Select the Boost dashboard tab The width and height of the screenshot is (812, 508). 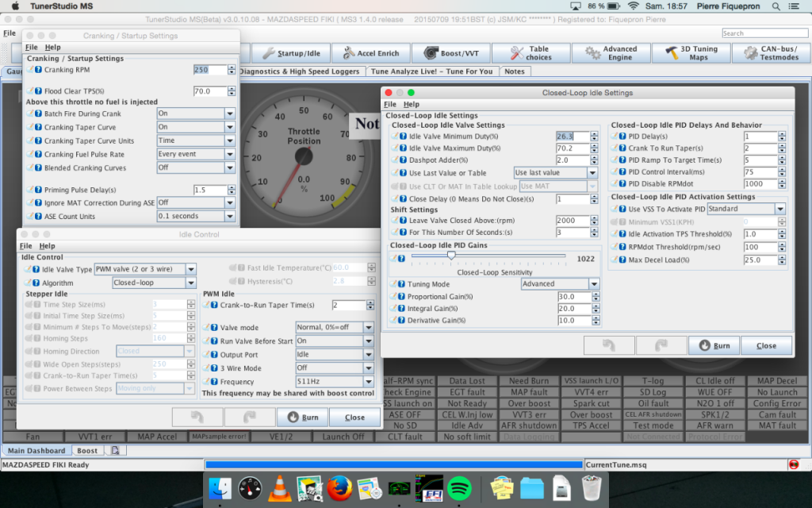tap(87, 451)
